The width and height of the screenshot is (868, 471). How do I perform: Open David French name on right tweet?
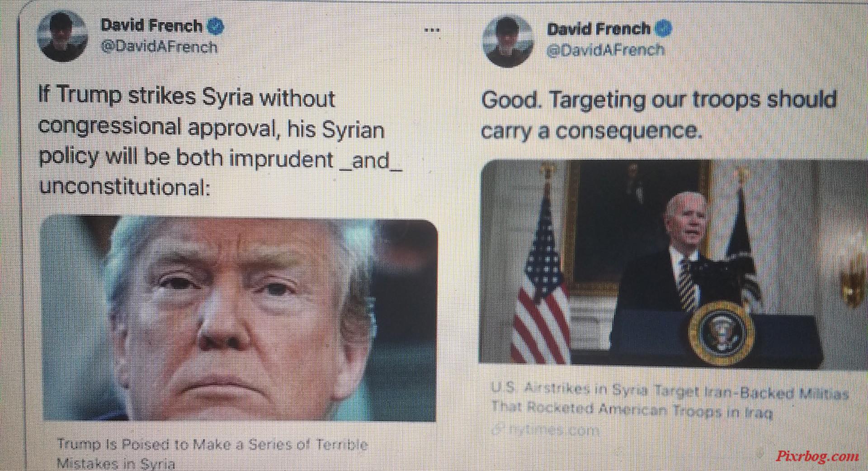(x=599, y=29)
